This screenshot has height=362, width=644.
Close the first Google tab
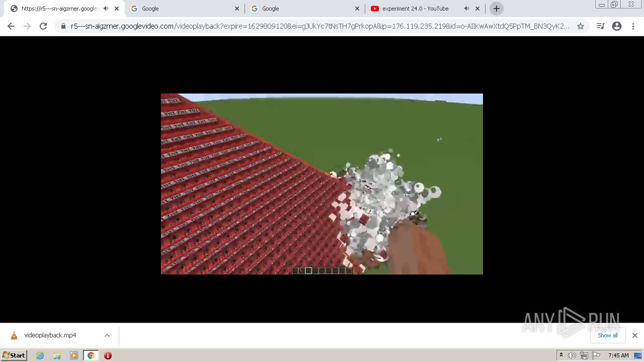click(x=237, y=9)
